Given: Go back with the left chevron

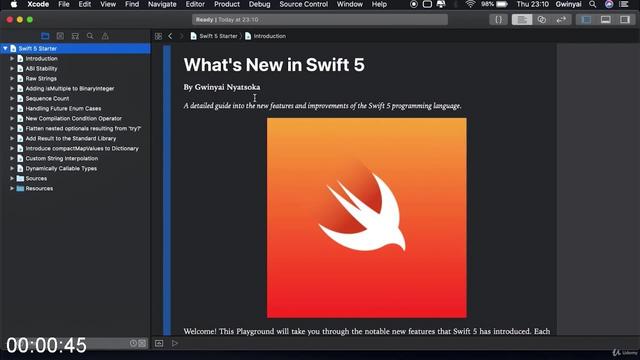Looking at the screenshot, I should (170, 36).
